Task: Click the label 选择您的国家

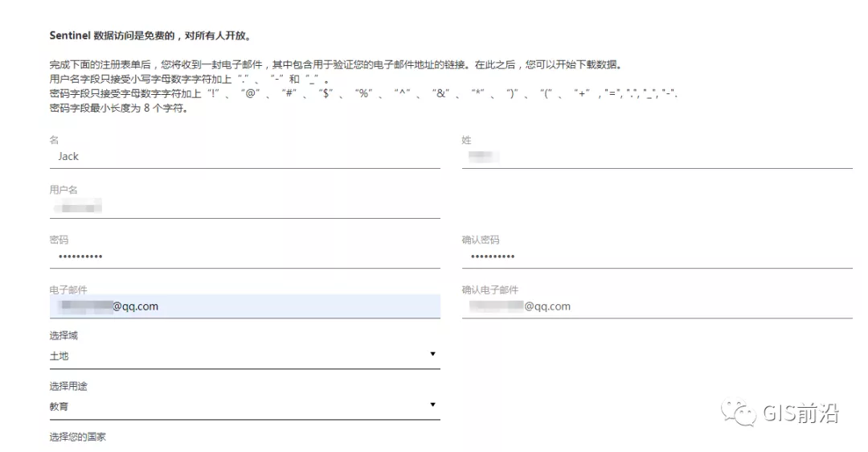Action: pos(77,437)
